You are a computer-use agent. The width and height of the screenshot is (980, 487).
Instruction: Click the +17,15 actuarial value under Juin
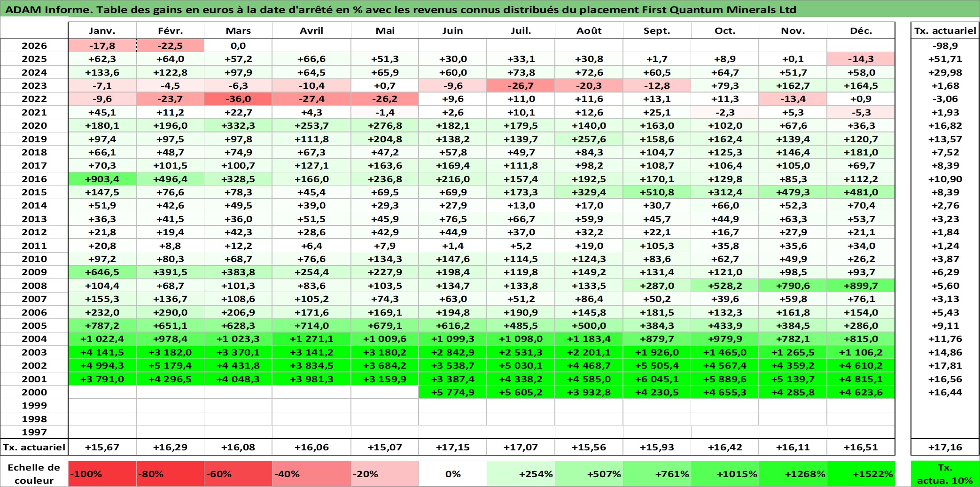[453, 447]
